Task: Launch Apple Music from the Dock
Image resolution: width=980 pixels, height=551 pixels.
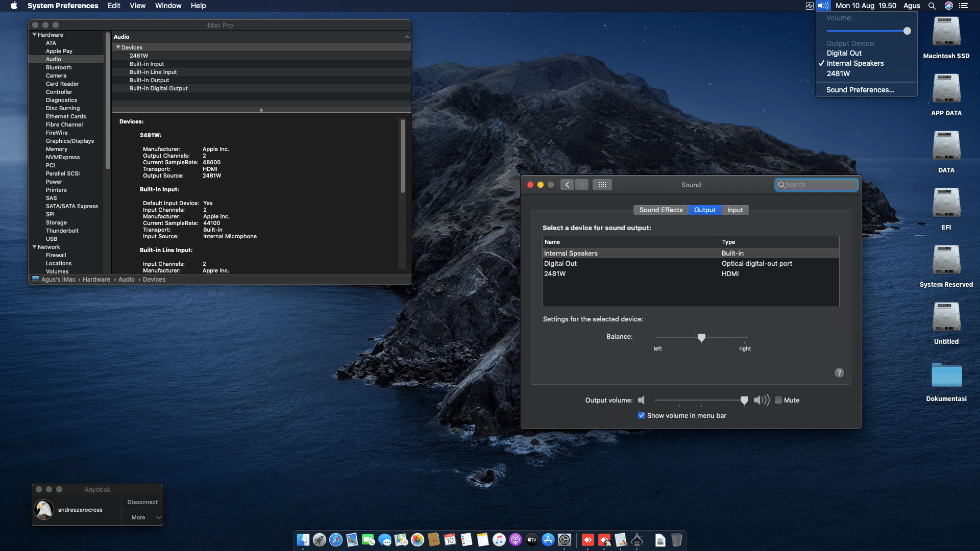Action: pyautogui.click(x=499, y=540)
